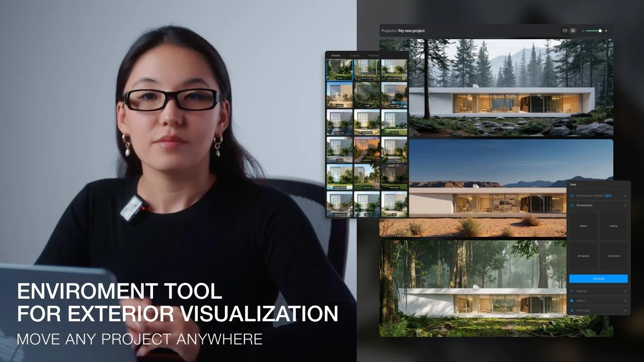Collapse the Environment section chevron

[625, 205]
